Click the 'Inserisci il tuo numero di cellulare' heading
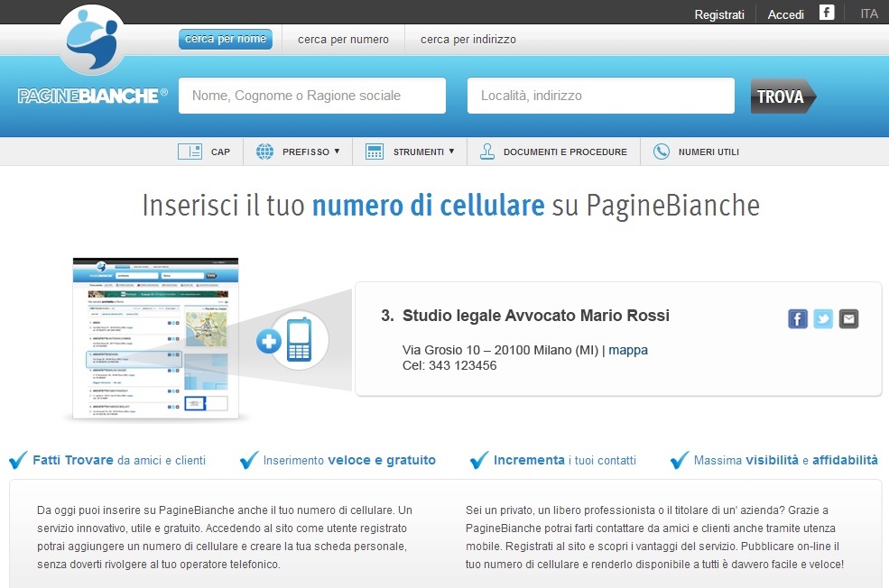Viewport: 889px width, 588px height. [x=450, y=205]
